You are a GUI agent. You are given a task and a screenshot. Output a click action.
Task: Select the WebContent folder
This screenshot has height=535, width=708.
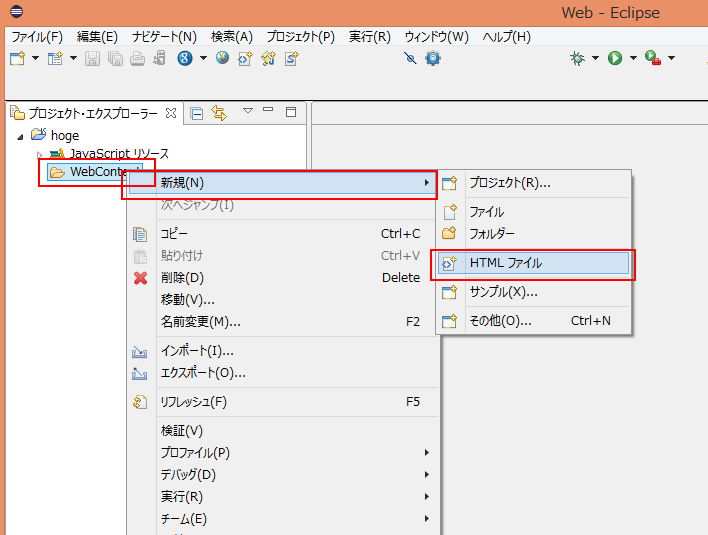tap(95, 172)
